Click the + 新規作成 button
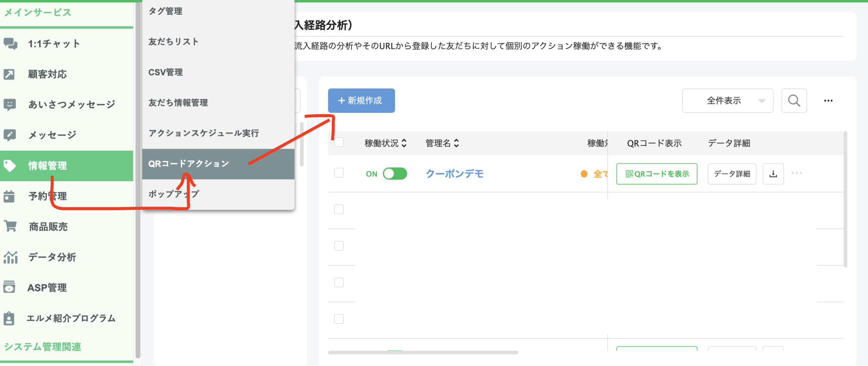Image resolution: width=868 pixels, height=366 pixels. click(361, 101)
